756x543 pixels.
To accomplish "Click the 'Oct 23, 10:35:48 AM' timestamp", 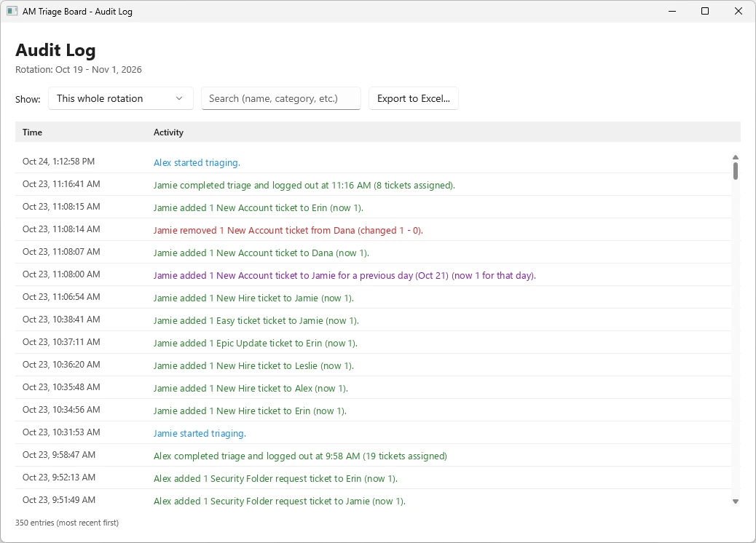I will coord(61,388).
